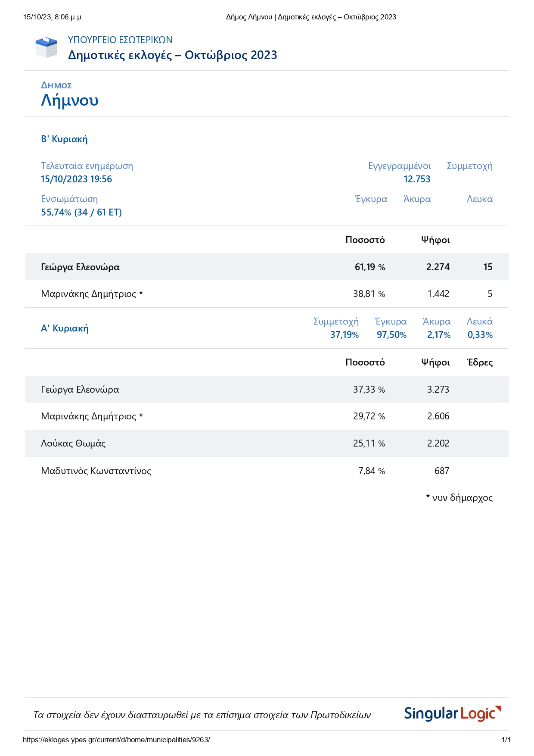Click the first-round Ποσοστό column header
The width and height of the screenshot is (534, 756).
coord(365,362)
